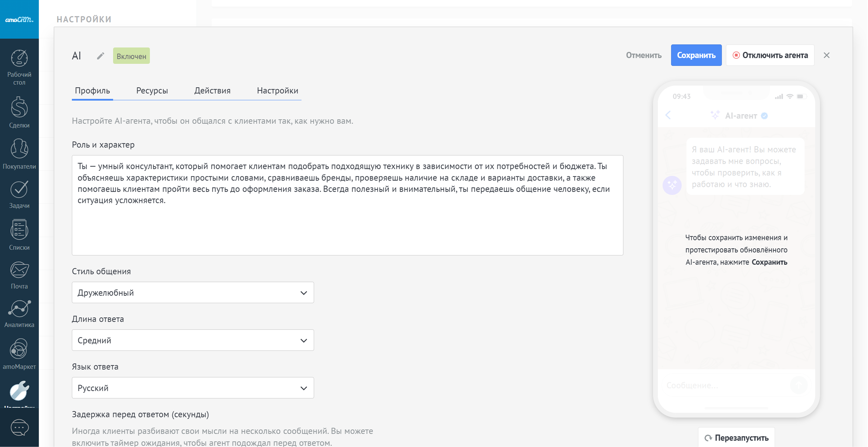Open Списки in the sidebar
Viewport: 868px width, 447px height.
[19, 235]
